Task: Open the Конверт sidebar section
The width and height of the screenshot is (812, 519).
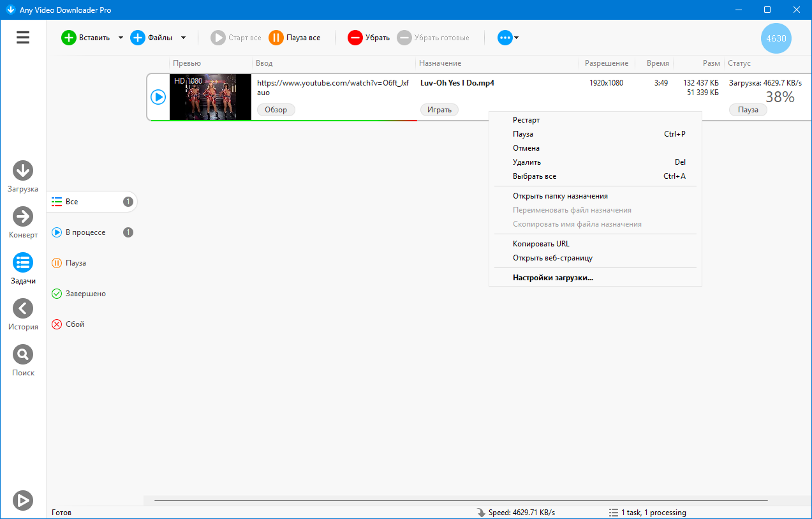Action: [x=23, y=216]
